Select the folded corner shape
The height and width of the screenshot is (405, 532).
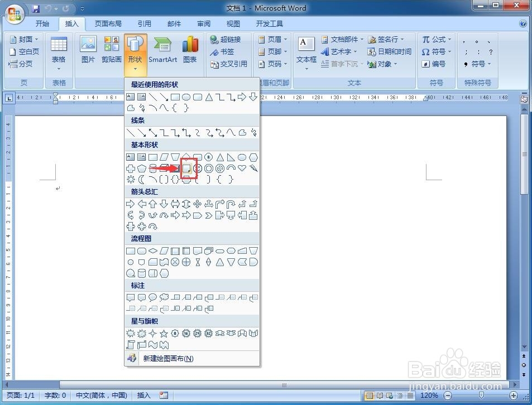click(x=186, y=168)
